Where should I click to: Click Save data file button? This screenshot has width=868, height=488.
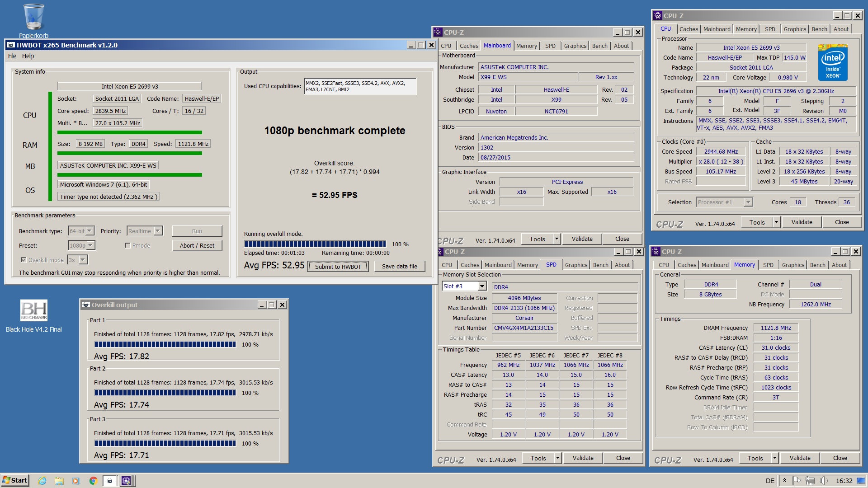pyautogui.click(x=400, y=266)
